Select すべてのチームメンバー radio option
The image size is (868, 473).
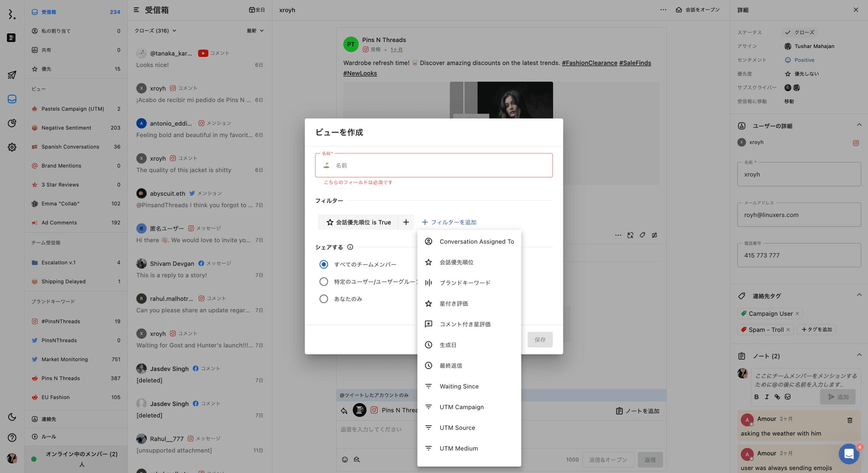click(324, 265)
